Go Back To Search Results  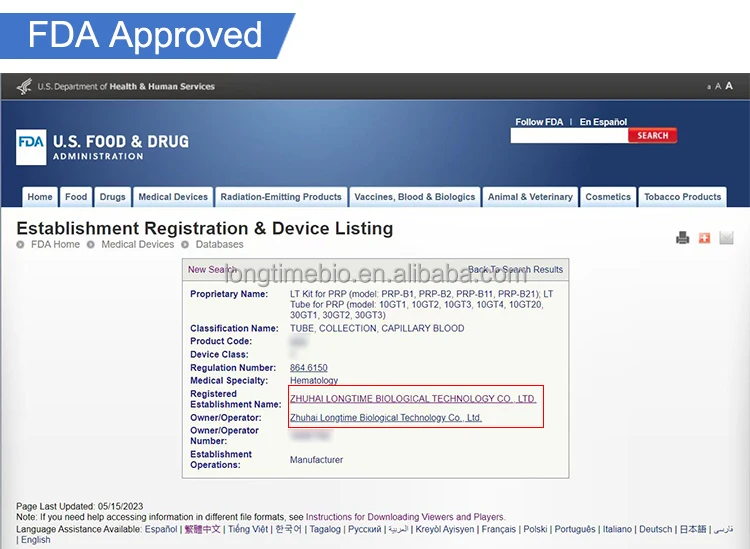(515, 269)
